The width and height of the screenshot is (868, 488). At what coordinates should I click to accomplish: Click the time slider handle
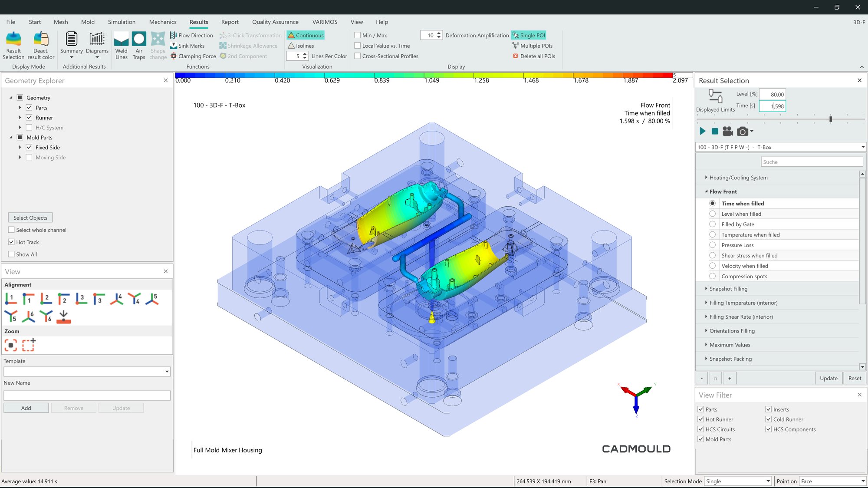830,119
